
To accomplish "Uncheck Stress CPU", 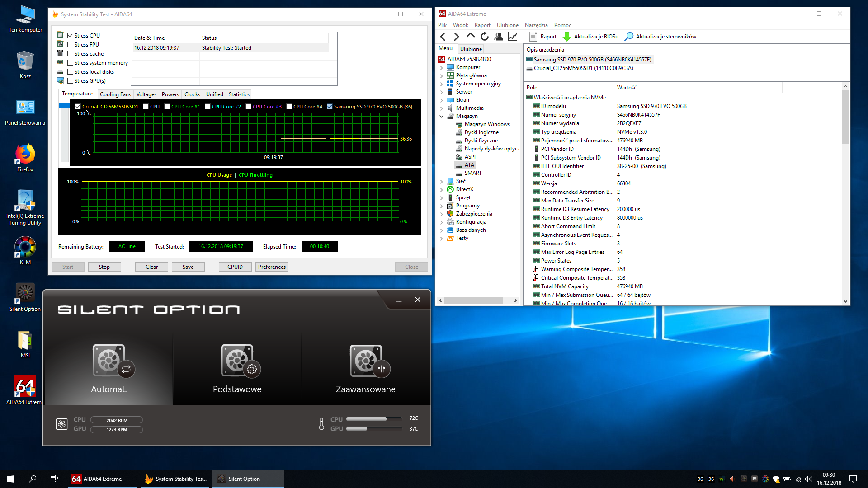I will 71,35.
